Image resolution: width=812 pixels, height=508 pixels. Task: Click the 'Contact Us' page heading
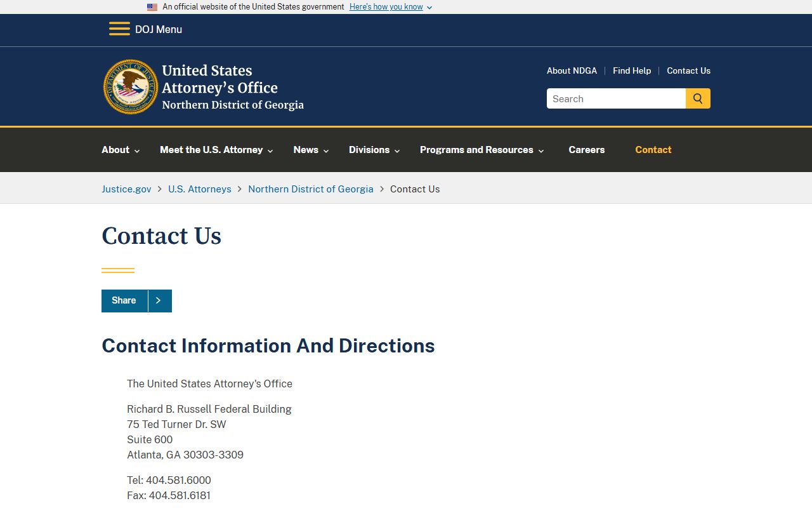[162, 236]
